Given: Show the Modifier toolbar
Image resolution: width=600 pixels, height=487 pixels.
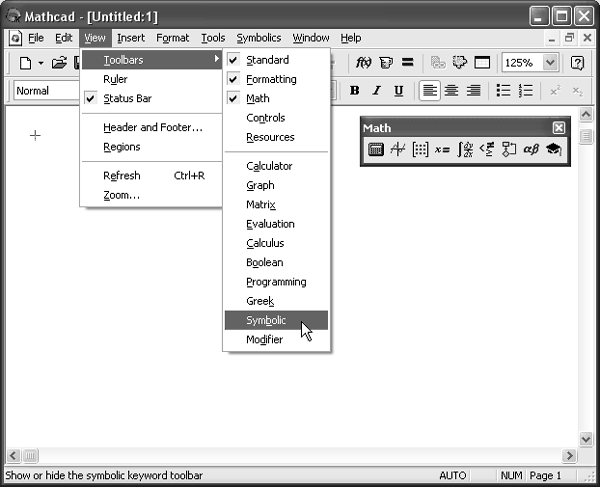Looking at the screenshot, I should (276, 340).
